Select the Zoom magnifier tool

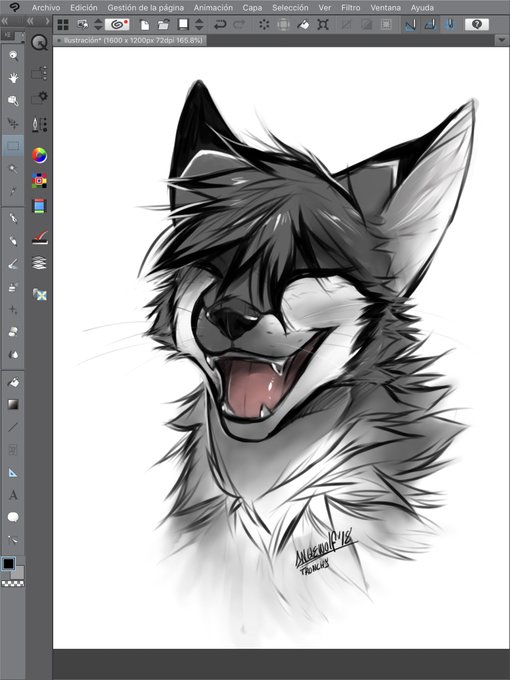coord(13,56)
